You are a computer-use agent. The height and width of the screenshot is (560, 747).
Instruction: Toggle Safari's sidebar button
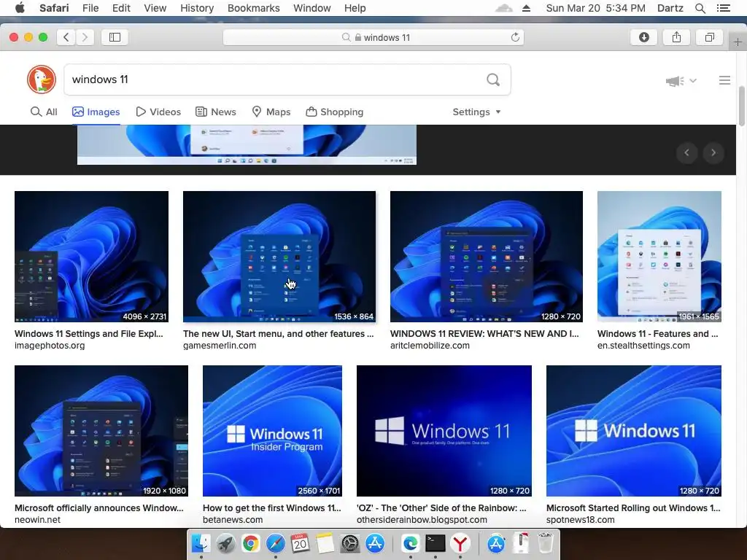(115, 37)
